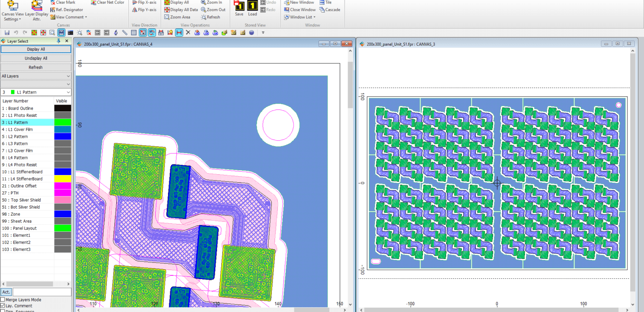Click the Flip X-axis icon
The image size is (644, 312).
(134, 3)
